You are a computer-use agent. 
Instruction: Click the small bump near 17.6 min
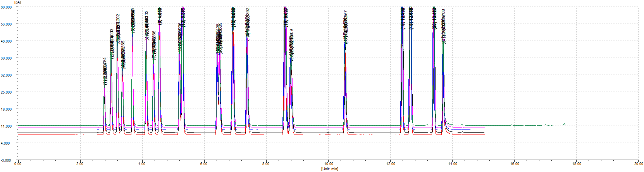tap(564, 124)
